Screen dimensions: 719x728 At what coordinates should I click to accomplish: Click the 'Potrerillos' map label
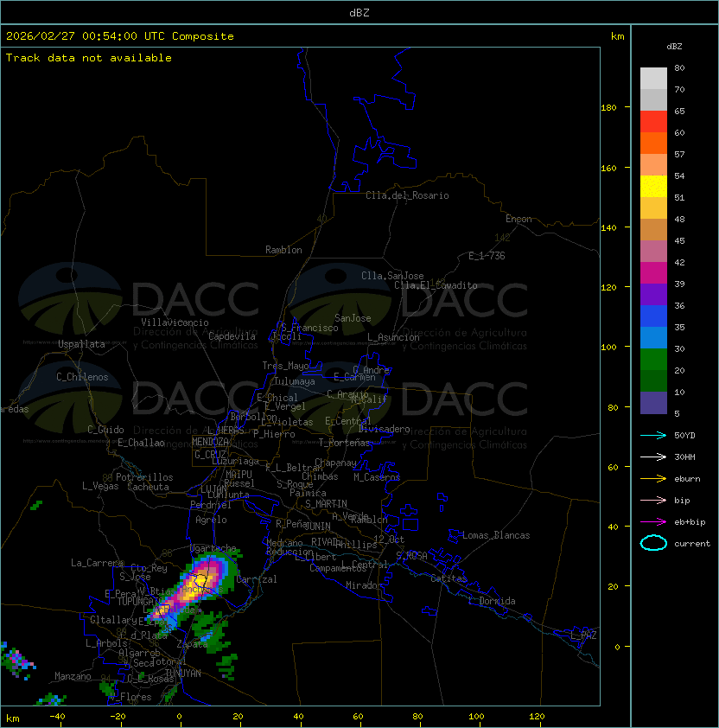[144, 477]
